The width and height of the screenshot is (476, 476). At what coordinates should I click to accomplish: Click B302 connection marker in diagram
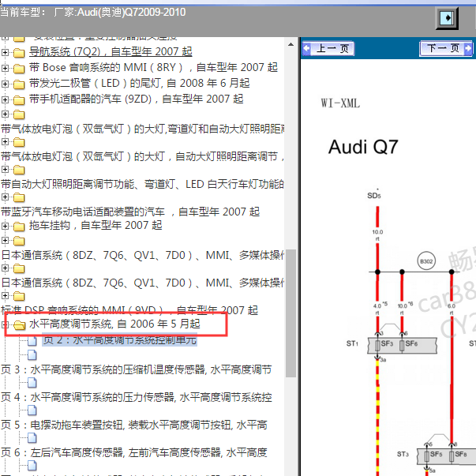tap(426, 261)
